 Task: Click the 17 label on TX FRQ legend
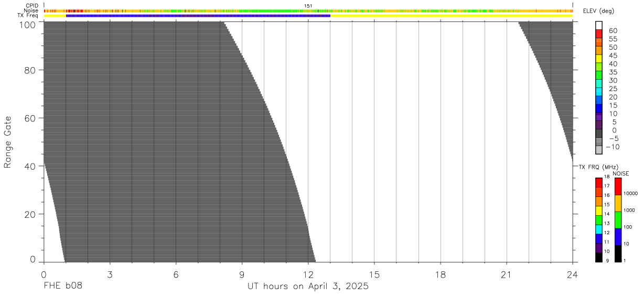tap(607, 186)
